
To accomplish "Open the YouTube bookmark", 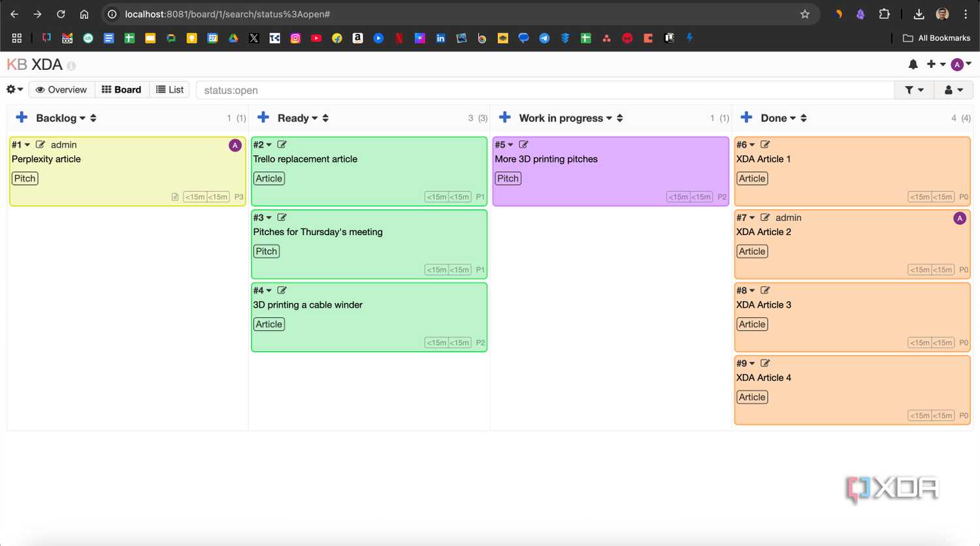I will (x=316, y=38).
